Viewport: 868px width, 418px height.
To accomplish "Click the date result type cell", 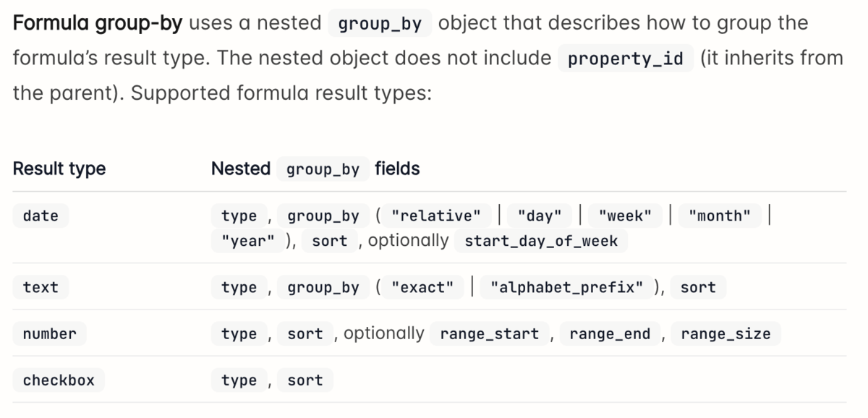I will [41, 216].
